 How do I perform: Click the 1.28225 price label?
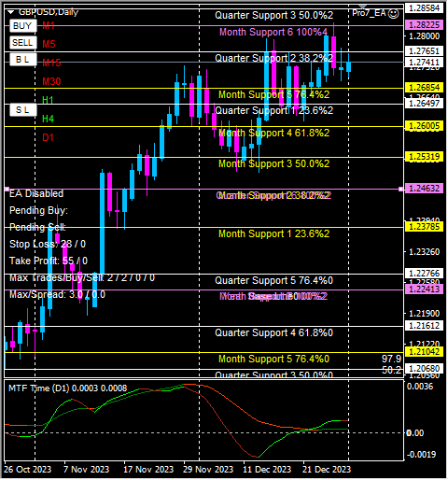click(425, 25)
